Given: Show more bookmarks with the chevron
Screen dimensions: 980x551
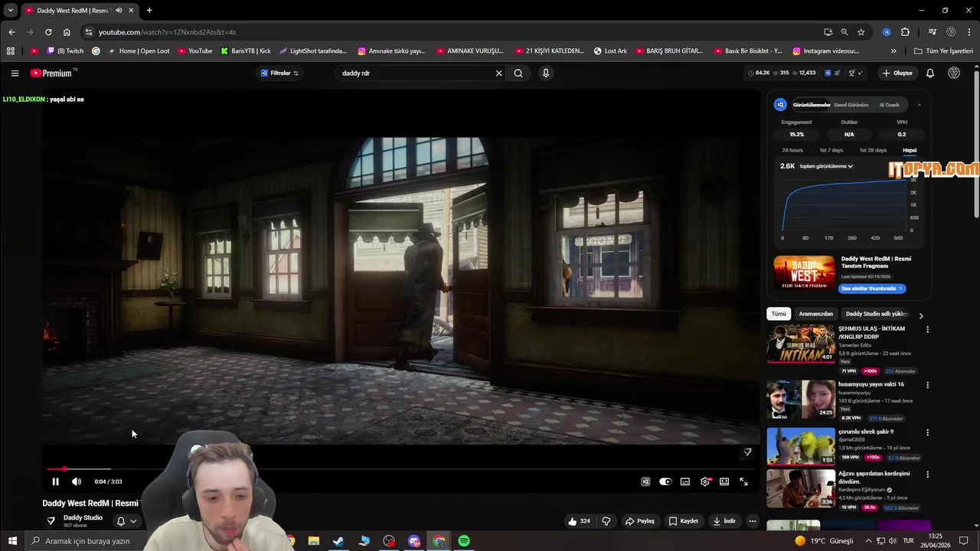Looking at the screenshot, I should pos(893,51).
